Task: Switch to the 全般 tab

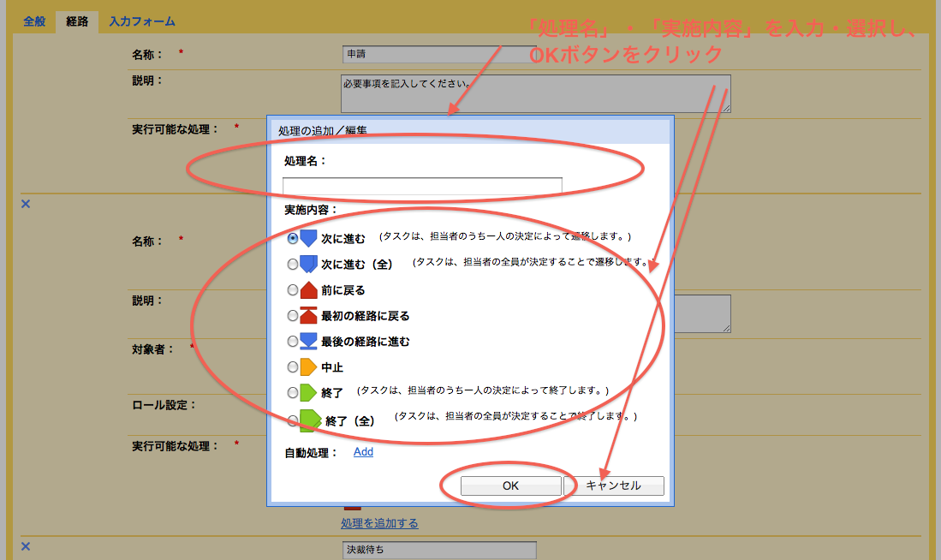Action: [34, 21]
